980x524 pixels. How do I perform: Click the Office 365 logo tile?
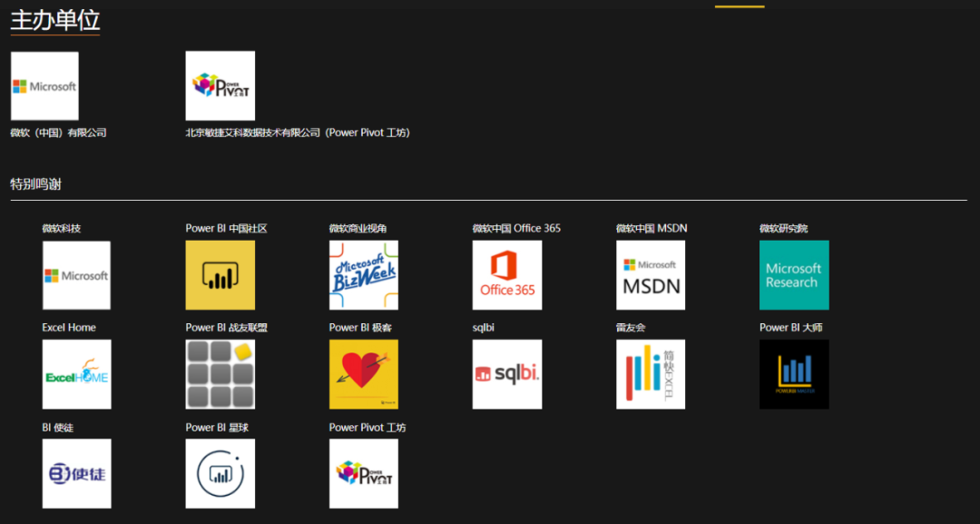(507, 275)
